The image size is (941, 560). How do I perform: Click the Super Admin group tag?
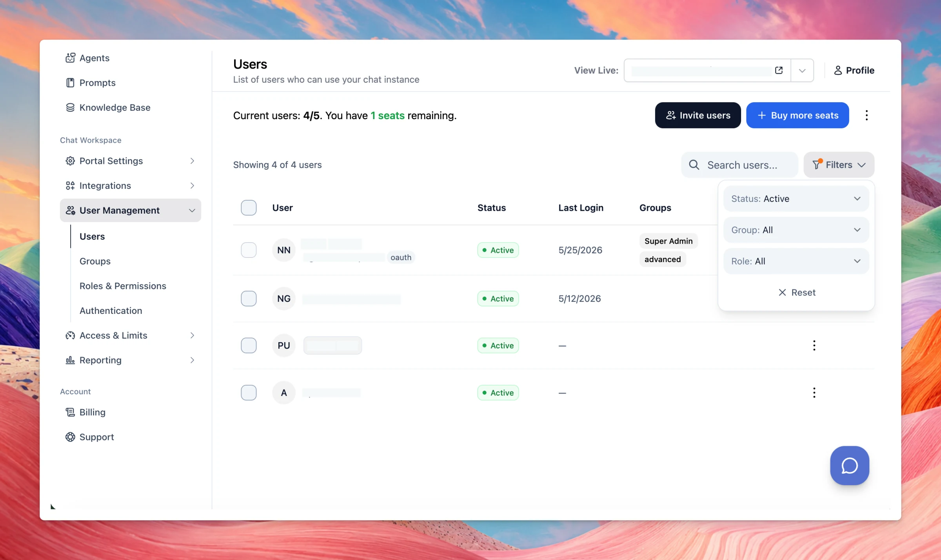pyautogui.click(x=669, y=241)
